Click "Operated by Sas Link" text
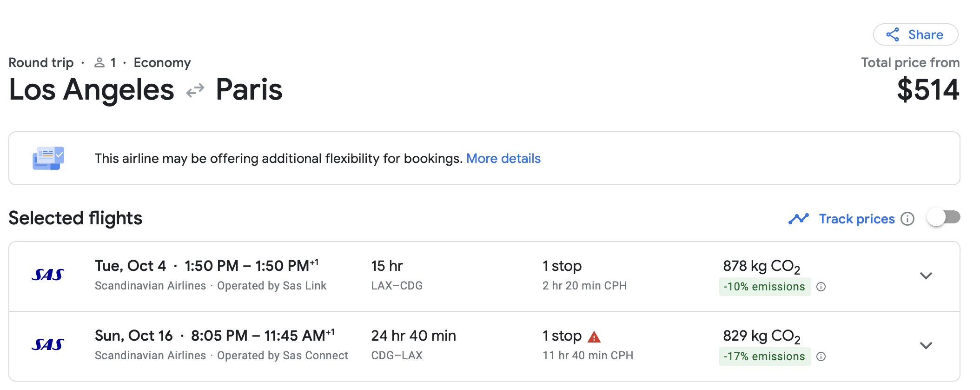 [272, 286]
